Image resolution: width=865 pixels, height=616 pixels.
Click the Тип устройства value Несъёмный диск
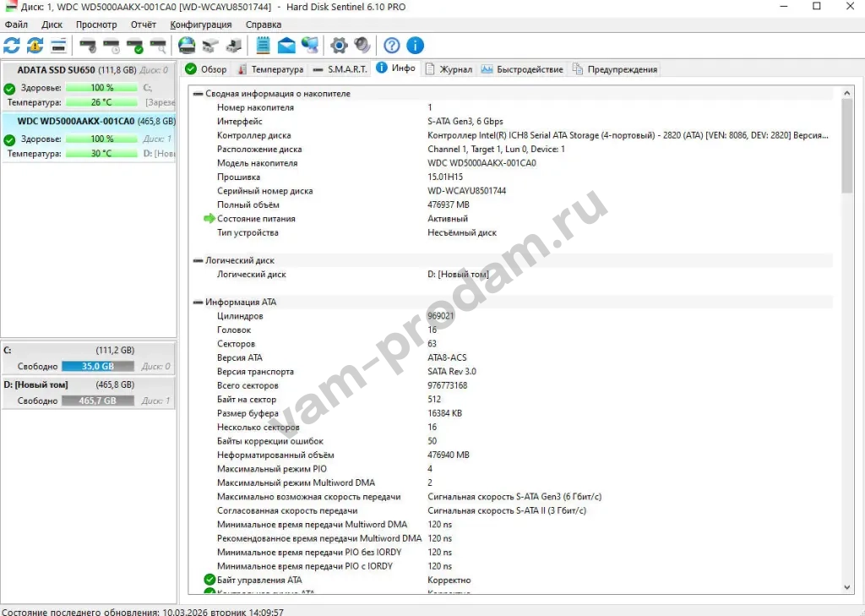click(462, 232)
